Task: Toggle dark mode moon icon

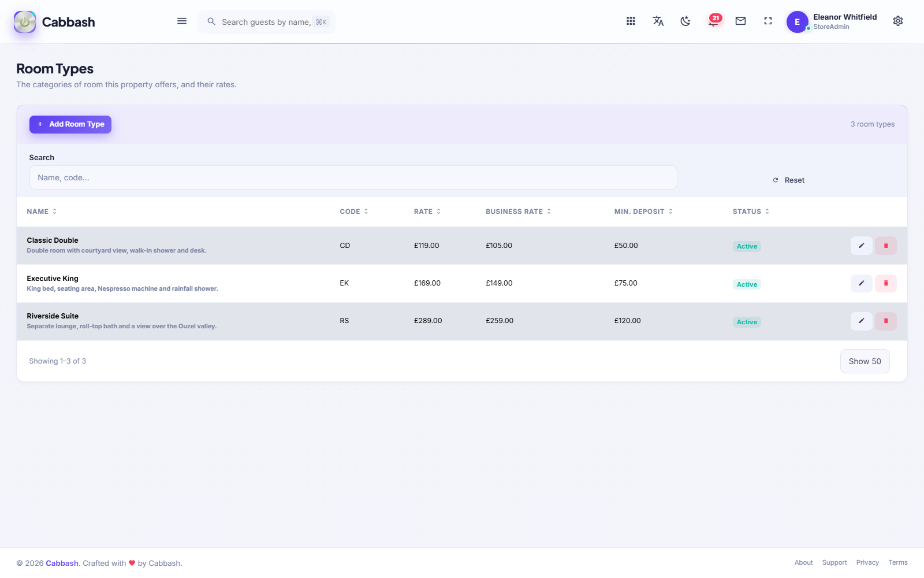Action: [685, 21]
